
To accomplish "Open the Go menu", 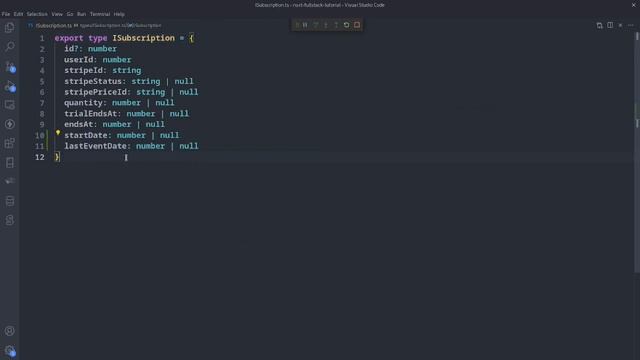I will (70, 14).
